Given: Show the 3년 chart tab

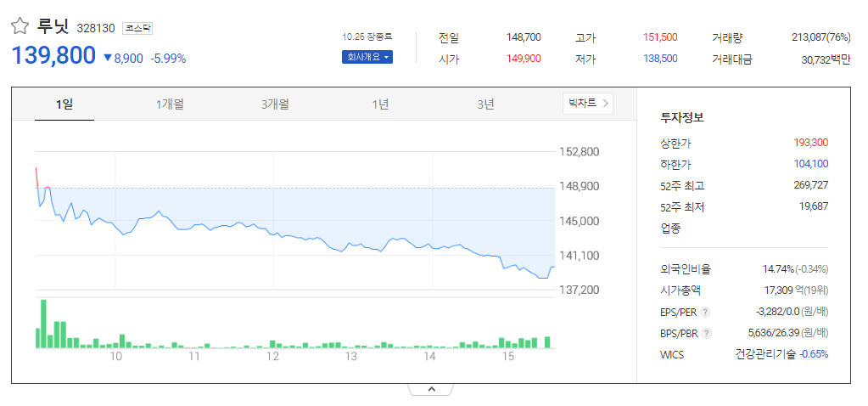Looking at the screenshot, I should (485, 104).
